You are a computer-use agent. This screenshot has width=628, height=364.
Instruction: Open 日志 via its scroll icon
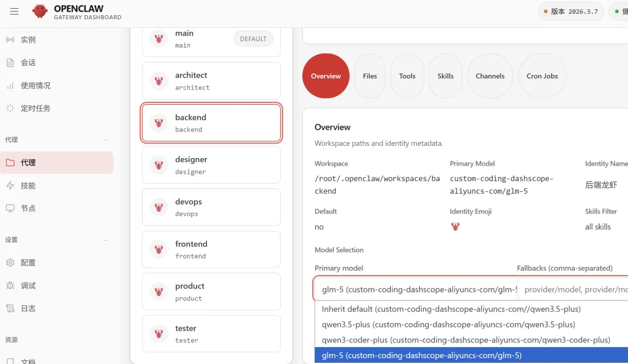click(x=10, y=308)
